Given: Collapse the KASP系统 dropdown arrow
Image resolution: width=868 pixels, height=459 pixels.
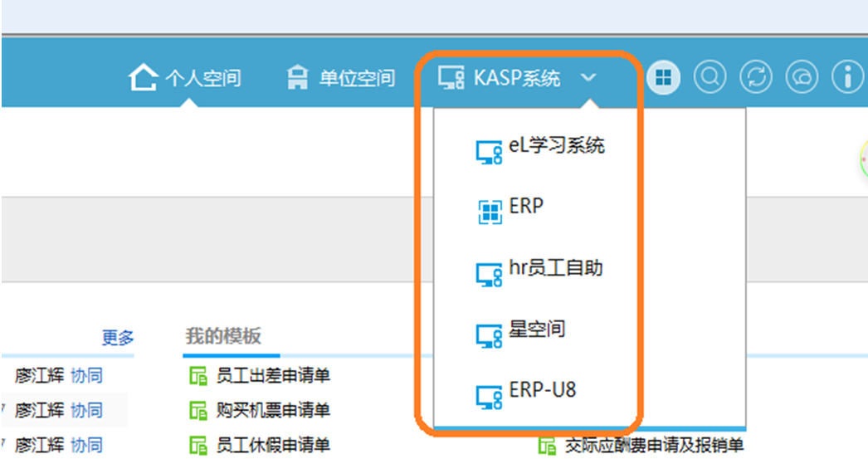Looking at the screenshot, I should pyautogui.click(x=588, y=78).
